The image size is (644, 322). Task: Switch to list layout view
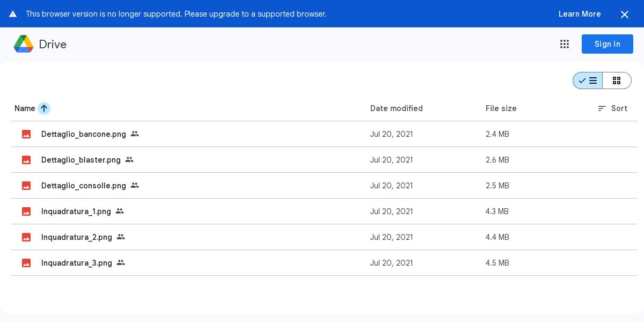click(588, 80)
